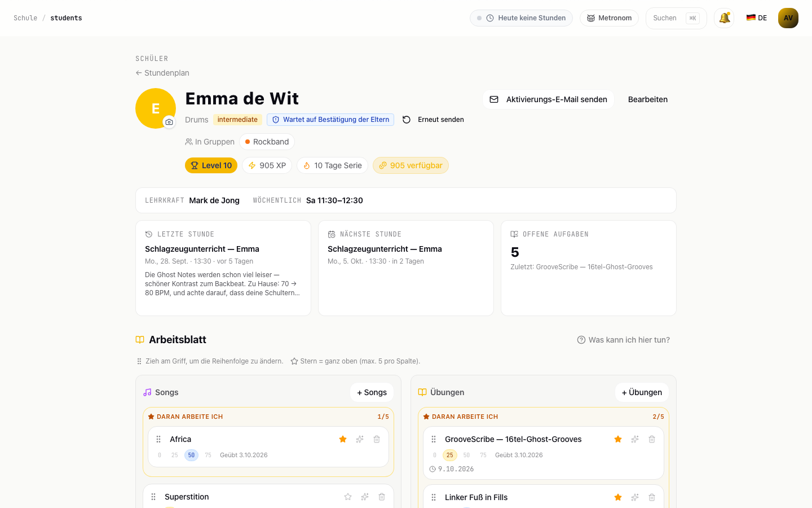Image resolution: width=812 pixels, height=508 pixels.
Task: Add exercises with + Übungen
Action: click(x=642, y=392)
